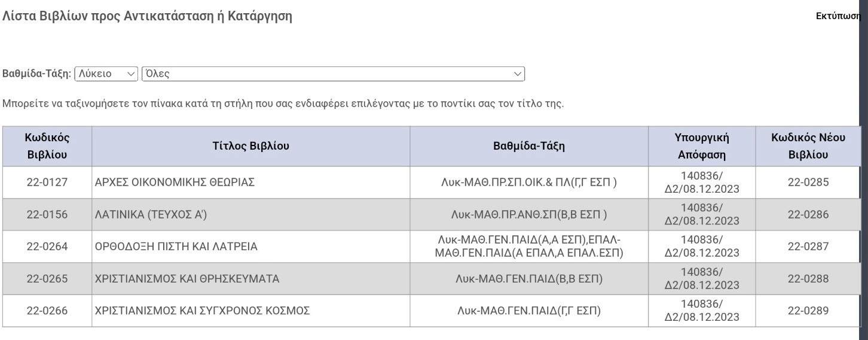Expand the Όλες class dropdown
The image size is (868, 340).
(x=332, y=74)
